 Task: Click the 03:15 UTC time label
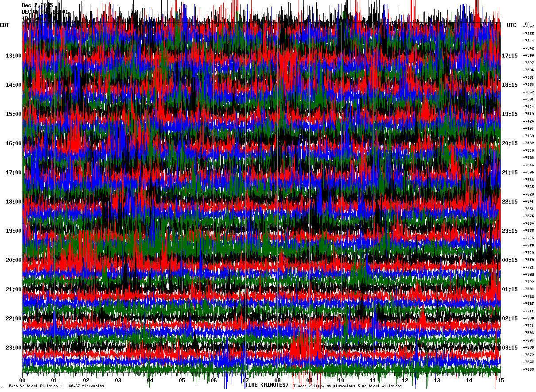point(510,348)
